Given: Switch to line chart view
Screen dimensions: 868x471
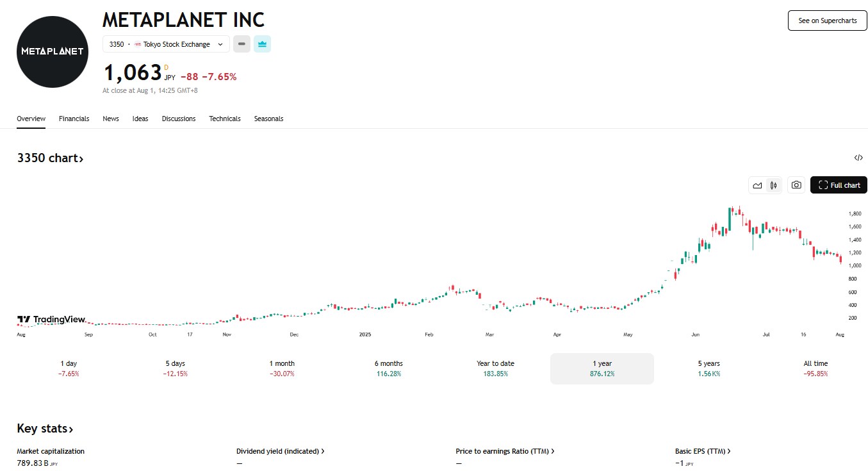Looking at the screenshot, I should point(757,185).
